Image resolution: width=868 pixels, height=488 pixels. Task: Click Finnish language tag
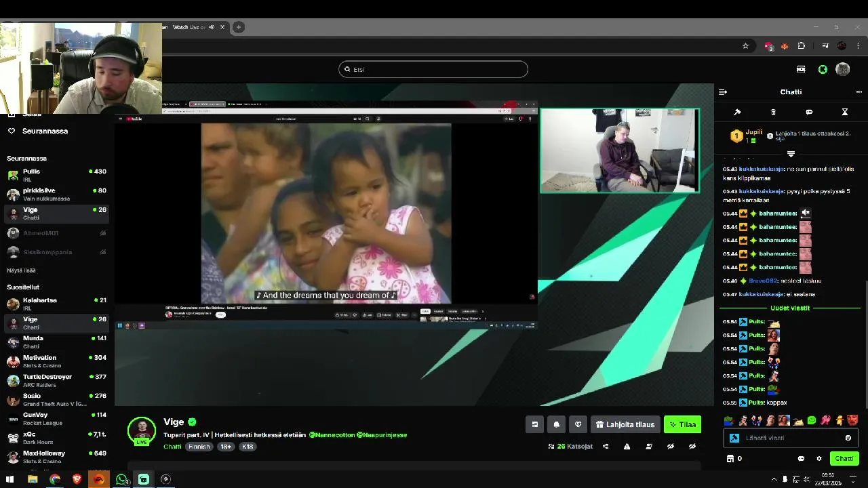[199, 447]
